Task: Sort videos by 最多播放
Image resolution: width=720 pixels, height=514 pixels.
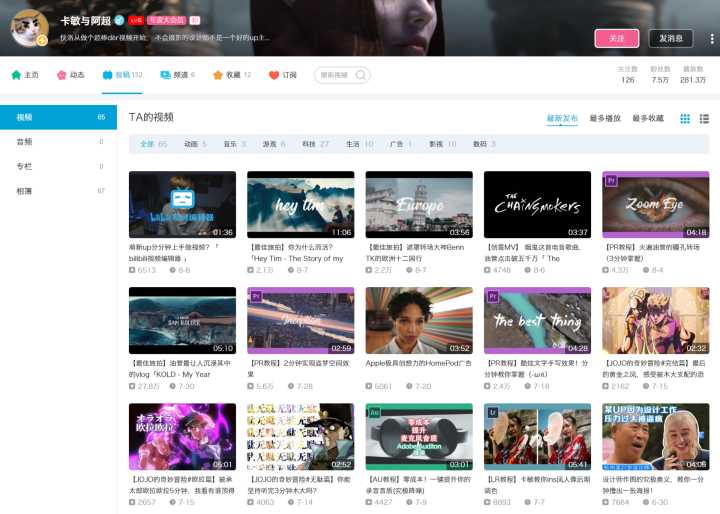Action: [605, 119]
